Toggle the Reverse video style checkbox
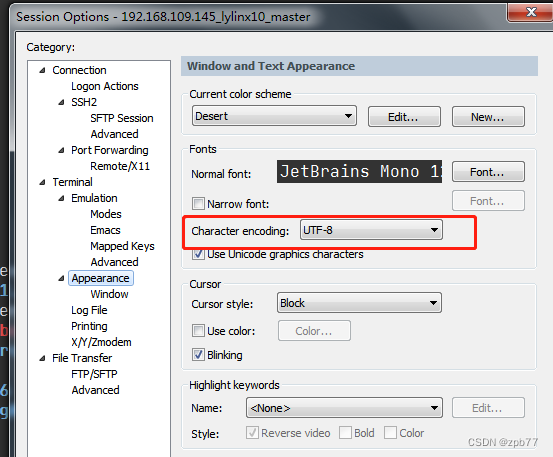553x457 pixels. point(252,432)
